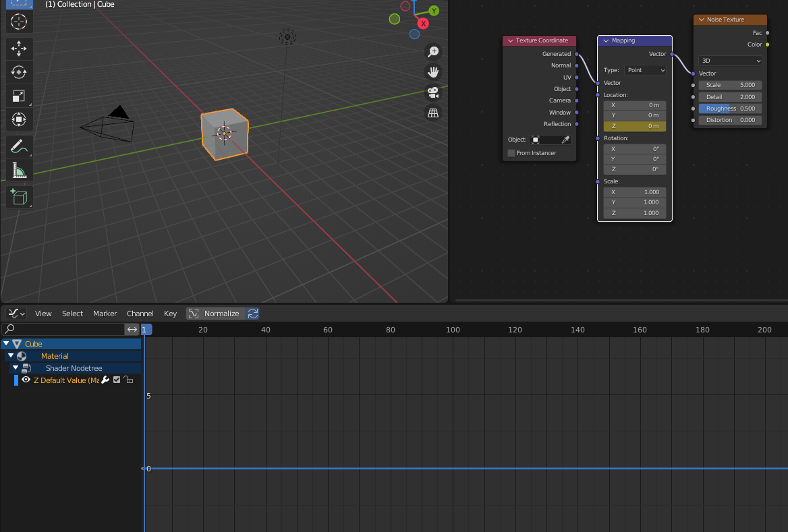Click the zoom magnifier viewport icon

433,52
